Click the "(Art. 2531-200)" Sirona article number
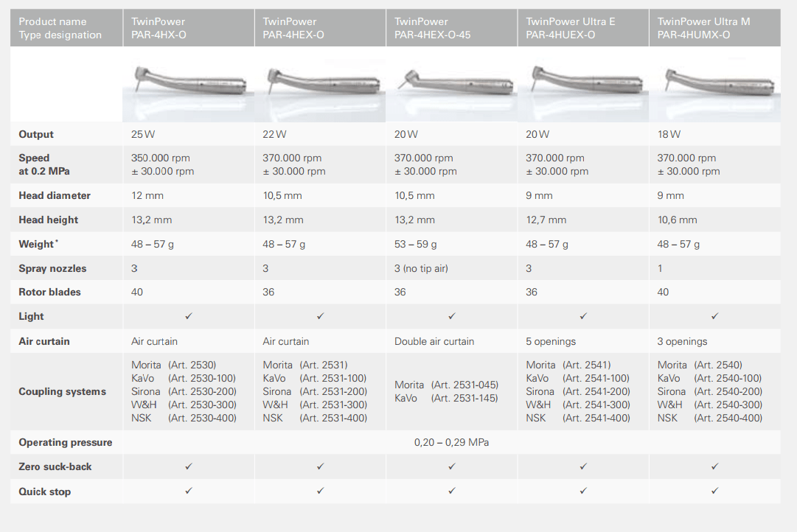Screen dimensions: 797x532 pos(333,392)
